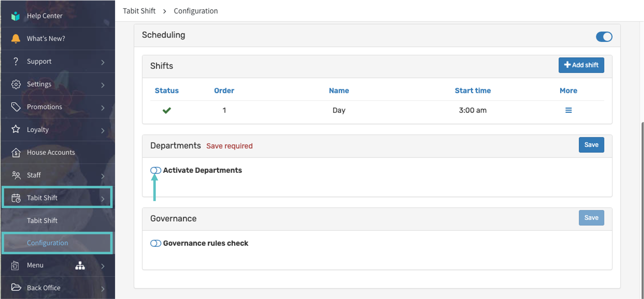Expand the Support menu chevron
The width and height of the screenshot is (644, 299).
click(x=103, y=62)
